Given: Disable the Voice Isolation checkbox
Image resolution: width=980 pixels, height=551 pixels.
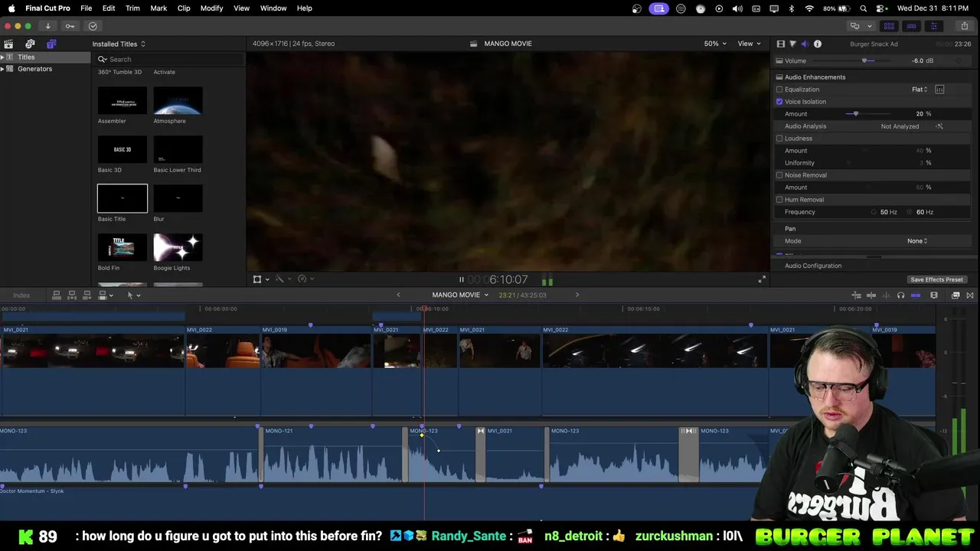Looking at the screenshot, I should coord(779,102).
